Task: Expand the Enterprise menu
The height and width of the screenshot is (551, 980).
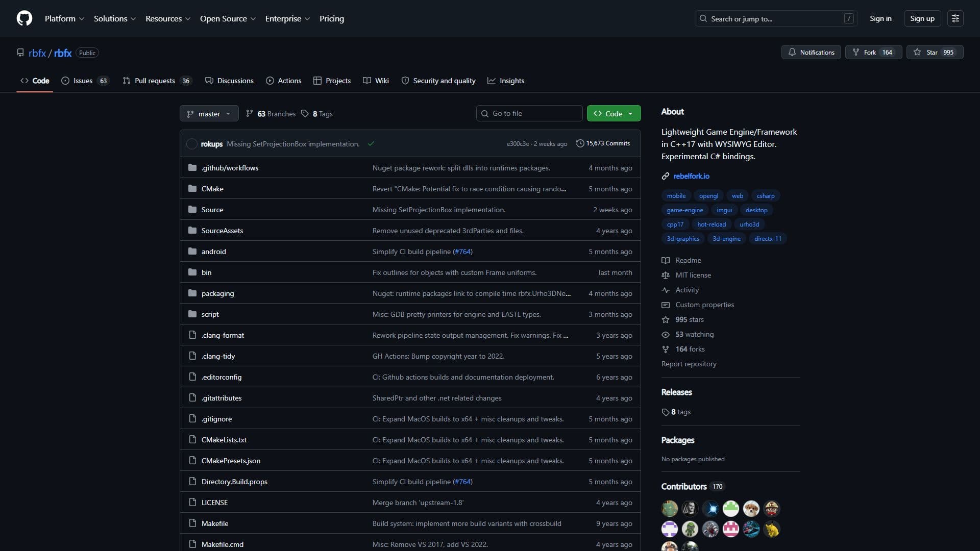Action: point(287,18)
